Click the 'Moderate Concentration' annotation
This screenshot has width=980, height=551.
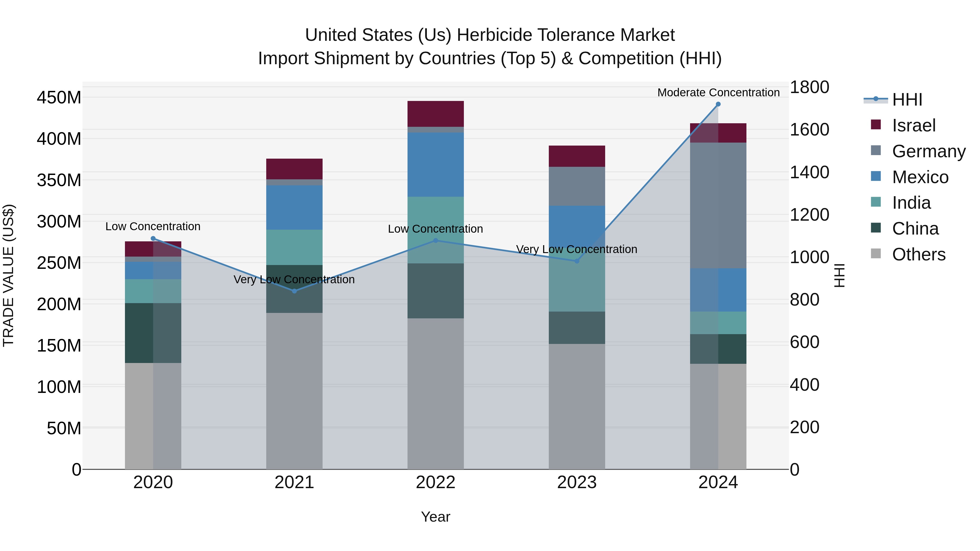[x=719, y=93]
